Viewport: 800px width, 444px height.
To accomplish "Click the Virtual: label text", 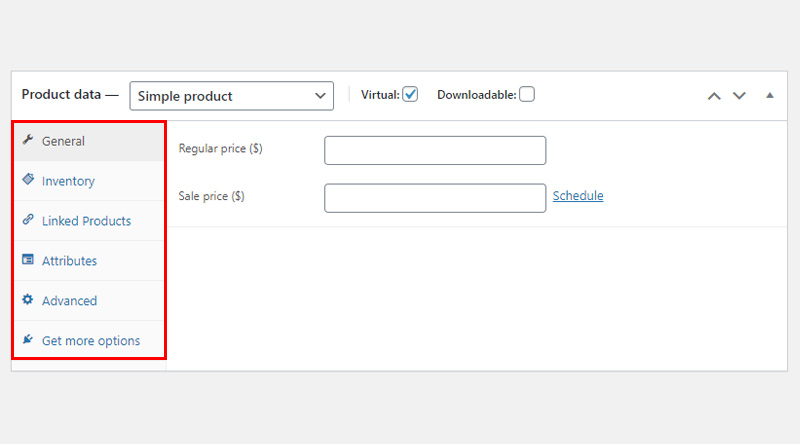I will coord(380,95).
